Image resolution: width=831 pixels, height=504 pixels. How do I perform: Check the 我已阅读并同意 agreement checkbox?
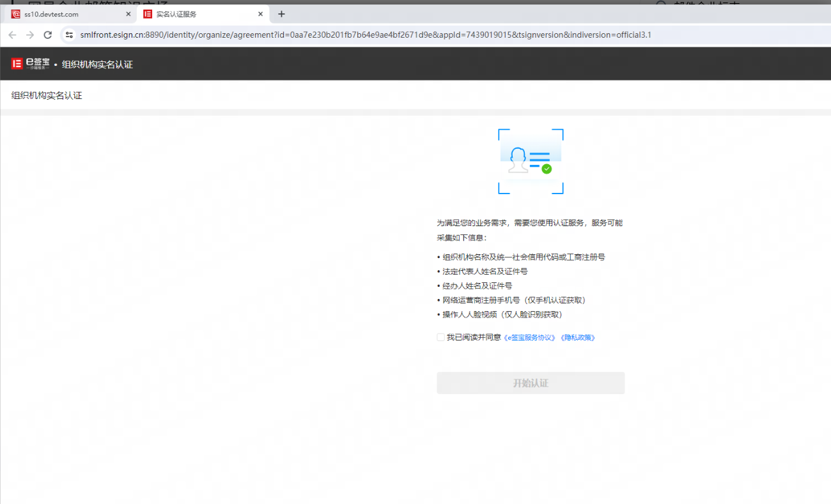tap(440, 337)
